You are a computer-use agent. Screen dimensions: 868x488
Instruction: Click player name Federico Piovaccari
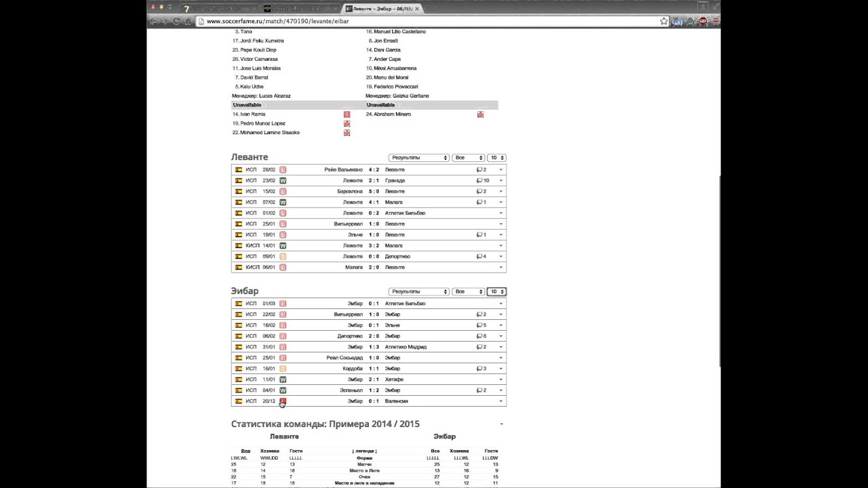pyautogui.click(x=396, y=87)
